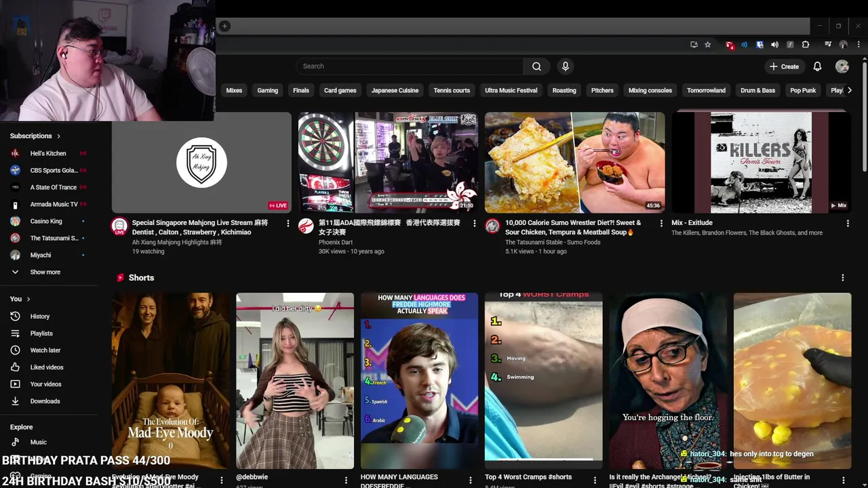This screenshot has width=868, height=488.
Task: Open options menu for Mahjong live stream
Action: (x=288, y=223)
